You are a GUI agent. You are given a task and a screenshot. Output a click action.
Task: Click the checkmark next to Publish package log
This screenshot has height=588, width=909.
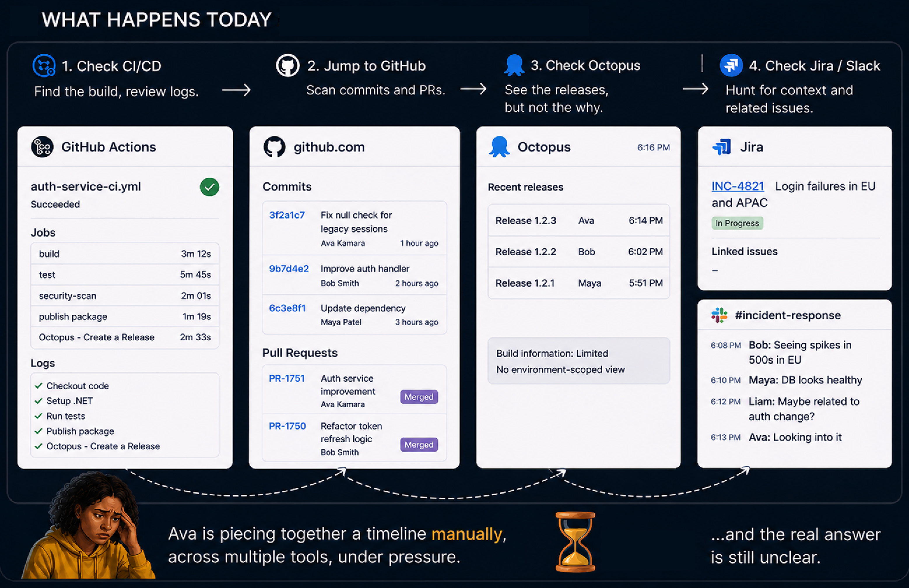coord(38,431)
